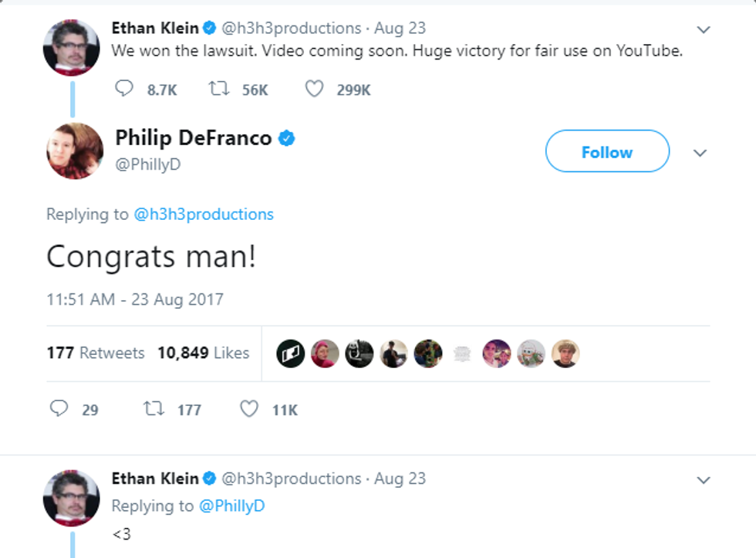Open @PhillyD mention link in bottom reply
Screen dimensions: 756x558
[234, 506]
